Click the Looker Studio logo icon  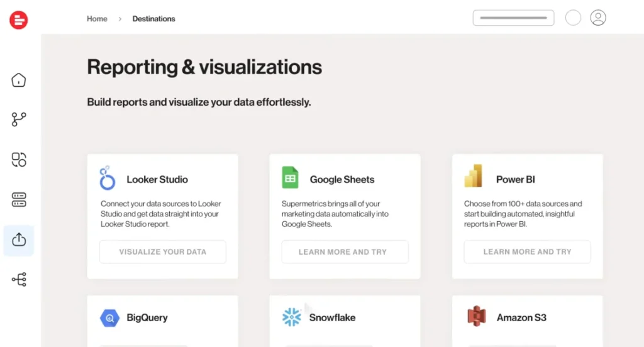pyautogui.click(x=107, y=178)
